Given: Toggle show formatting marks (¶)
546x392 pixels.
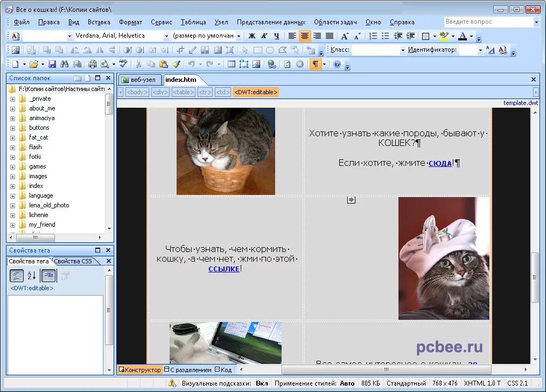Looking at the screenshot, I should point(315,64).
